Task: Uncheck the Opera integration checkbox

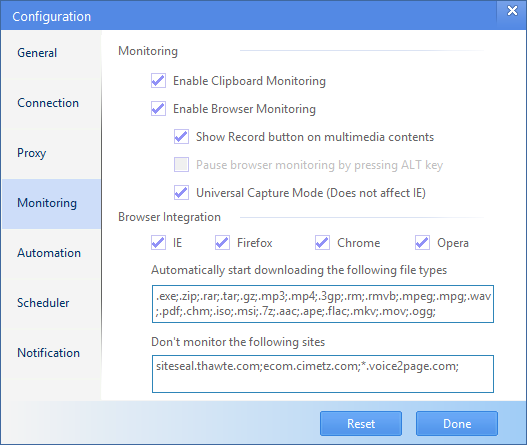Action: (x=422, y=243)
